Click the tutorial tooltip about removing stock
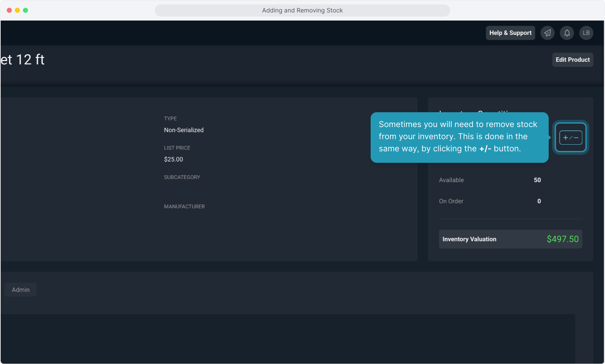This screenshot has width=605, height=364. tap(459, 137)
